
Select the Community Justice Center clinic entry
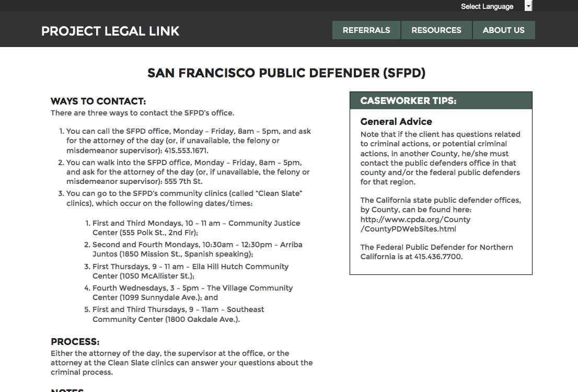click(x=196, y=228)
